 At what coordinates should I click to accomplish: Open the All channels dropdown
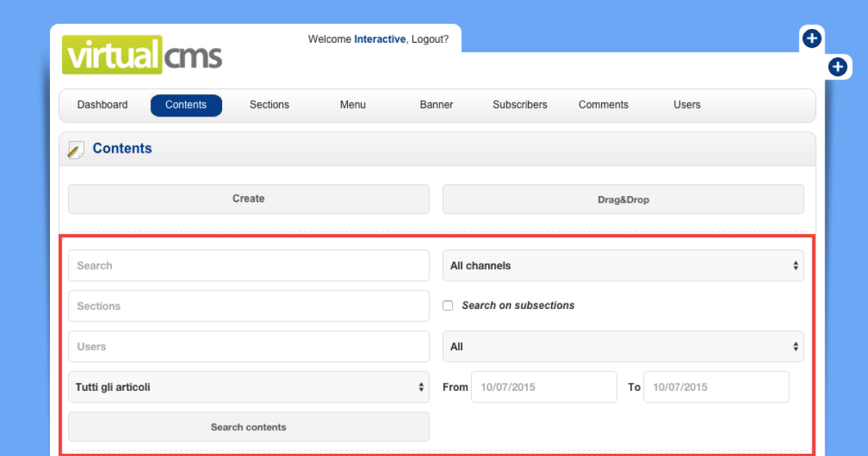623,266
